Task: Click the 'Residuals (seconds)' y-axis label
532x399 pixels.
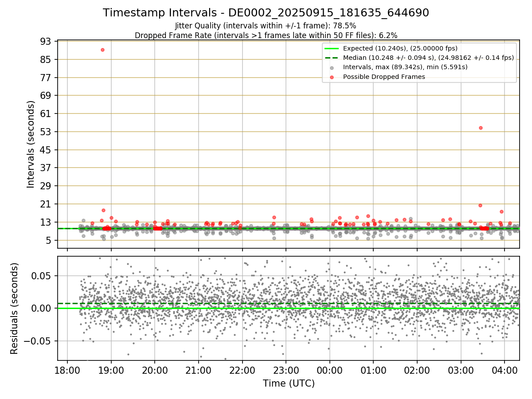Action: (x=14, y=308)
